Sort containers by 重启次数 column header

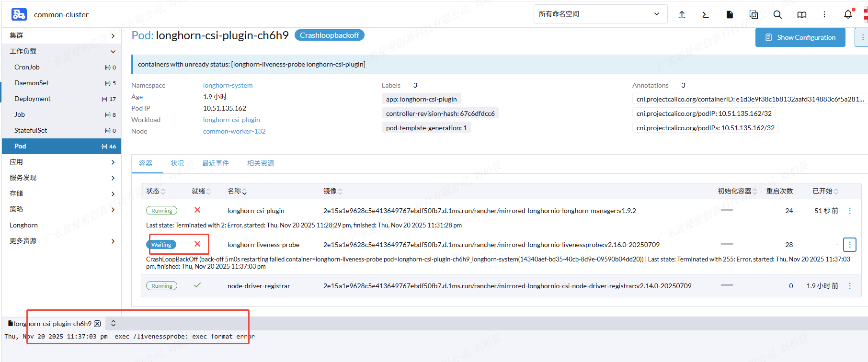click(779, 191)
